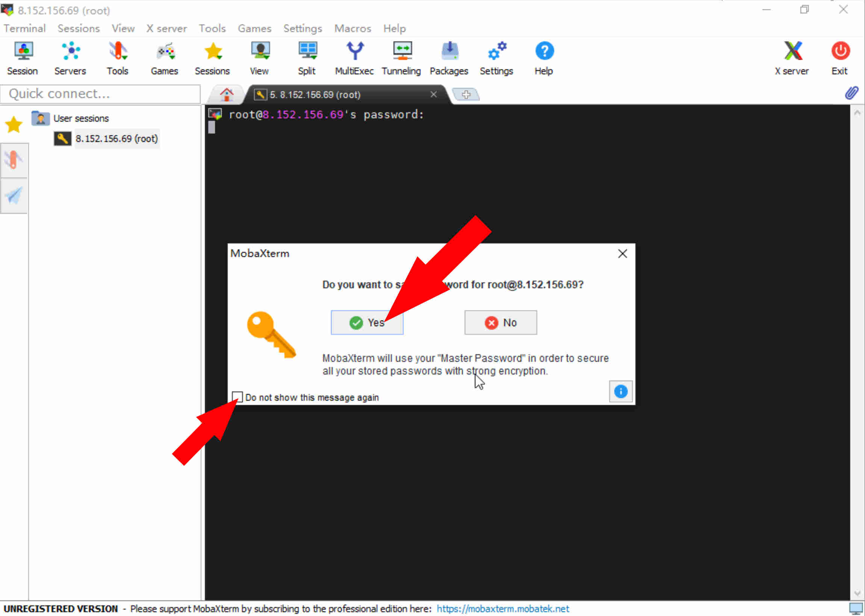This screenshot has height=616, width=865.
Task: Open the X server menu
Action: click(x=167, y=29)
